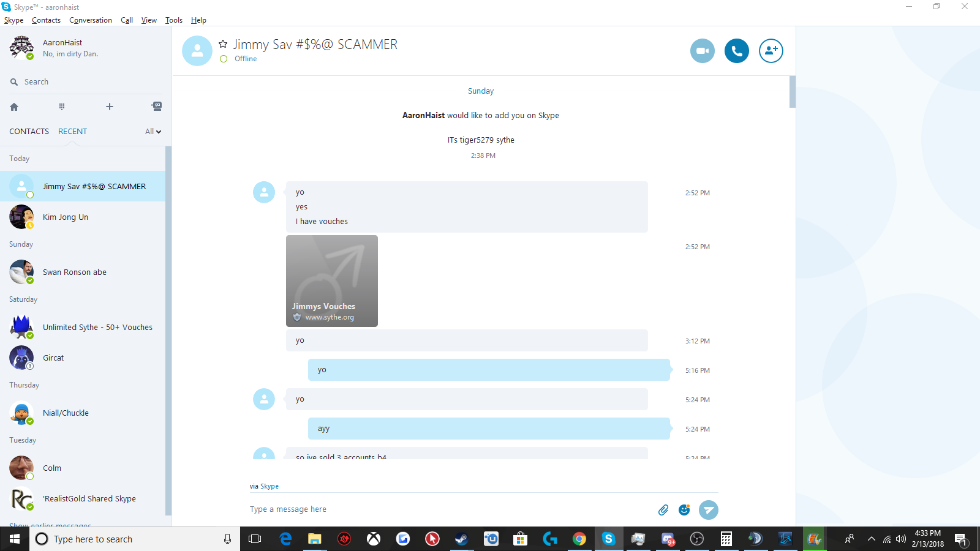The height and width of the screenshot is (551, 980).
Task: Start a video call with Jimmy Sav
Action: [703, 51]
